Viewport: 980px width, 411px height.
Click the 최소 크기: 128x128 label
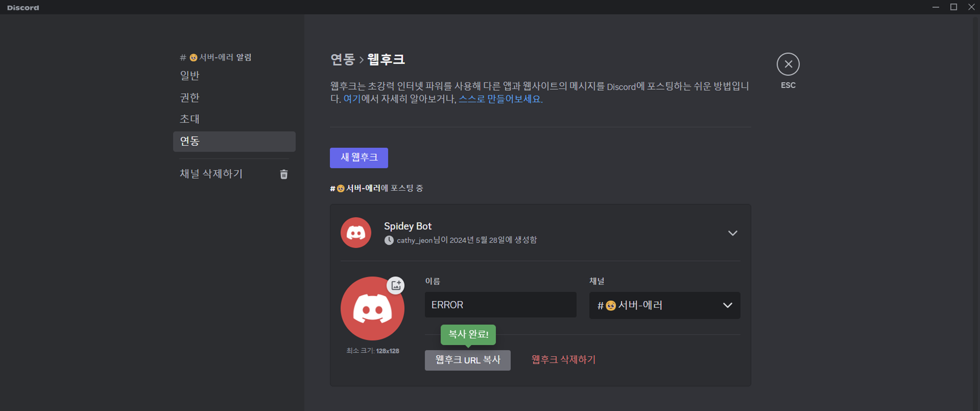click(372, 351)
